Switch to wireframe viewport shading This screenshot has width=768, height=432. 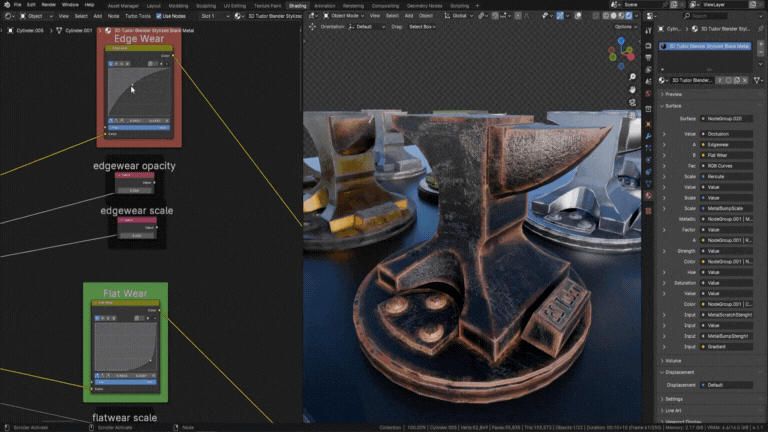click(606, 16)
